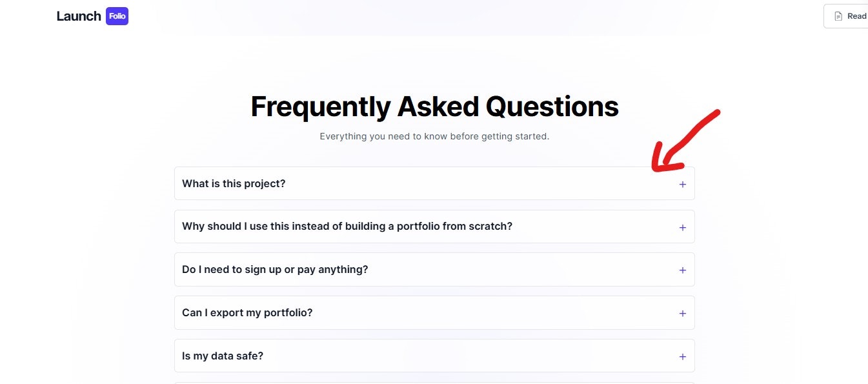Image resolution: width=868 pixels, height=384 pixels.
Task: Hit the plus icon for the export portfolio question
Action: point(682,314)
